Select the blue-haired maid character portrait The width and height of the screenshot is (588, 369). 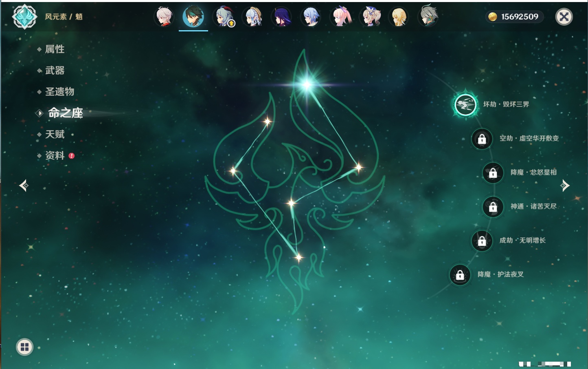[x=253, y=17]
